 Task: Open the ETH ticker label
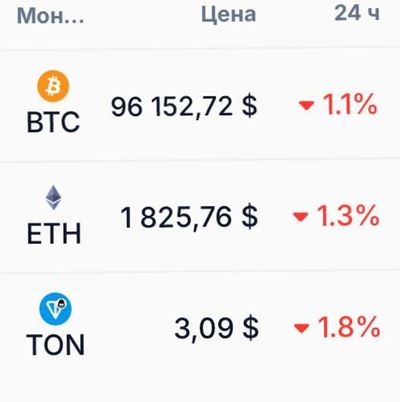coord(54,234)
